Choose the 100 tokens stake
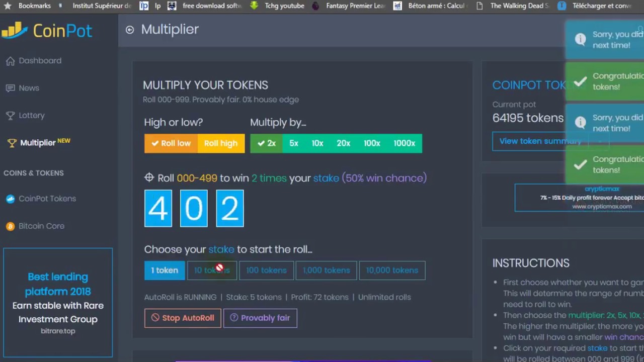 (x=266, y=270)
